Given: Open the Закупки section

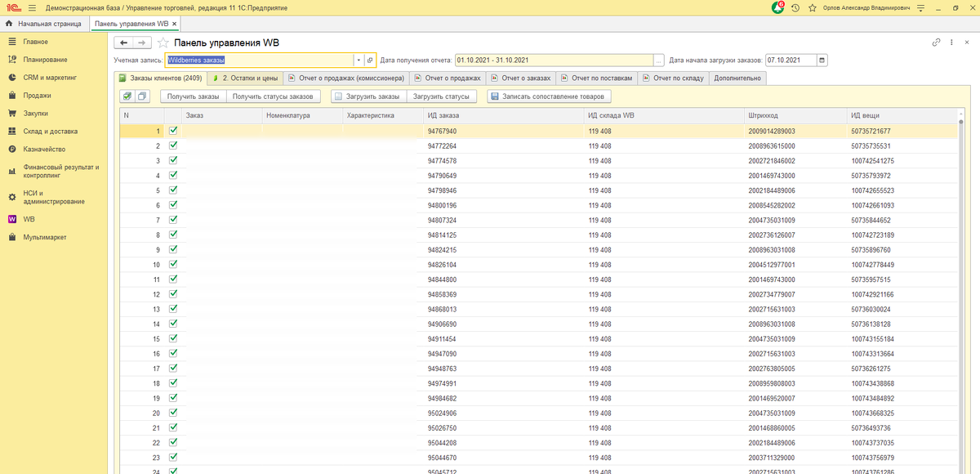Looking at the screenshot, I should click(35, 114).
